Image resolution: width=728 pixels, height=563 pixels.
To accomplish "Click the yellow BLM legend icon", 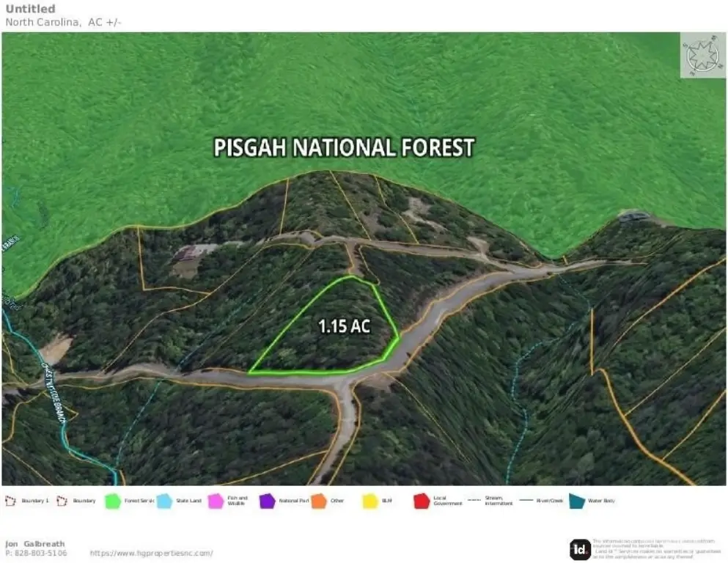I will 370,501.
